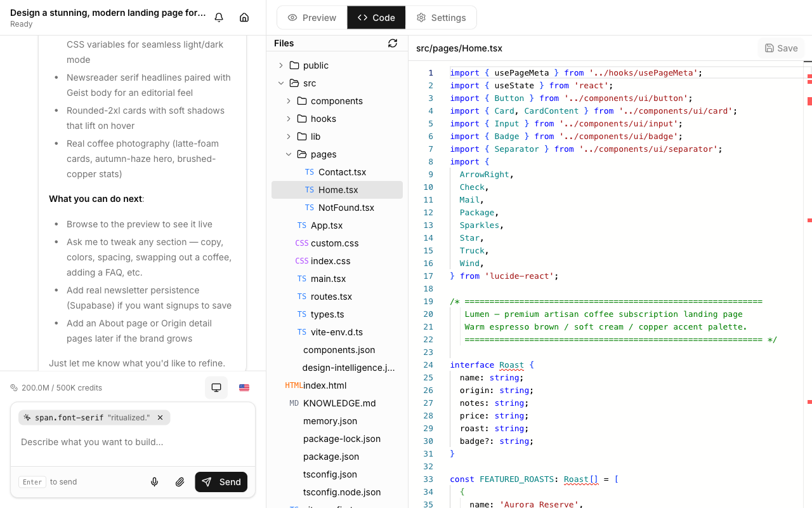The height and width of the screenshot is (508, 812).
Task: Open main.tsx file
Action: pos(337,279)
